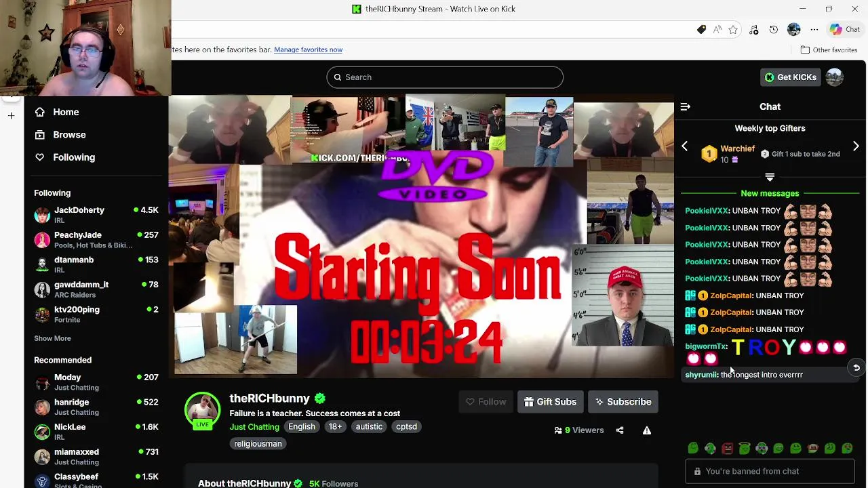Screen dimensions: 868x488
Task: Add this page to favorites with star icon
Action: [x=733, y=30]
